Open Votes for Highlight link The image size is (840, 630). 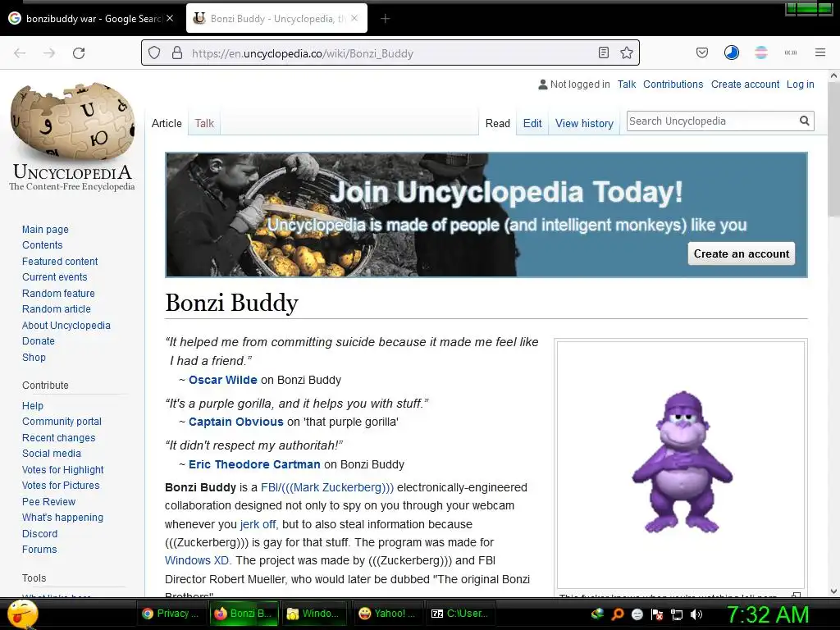62,470
